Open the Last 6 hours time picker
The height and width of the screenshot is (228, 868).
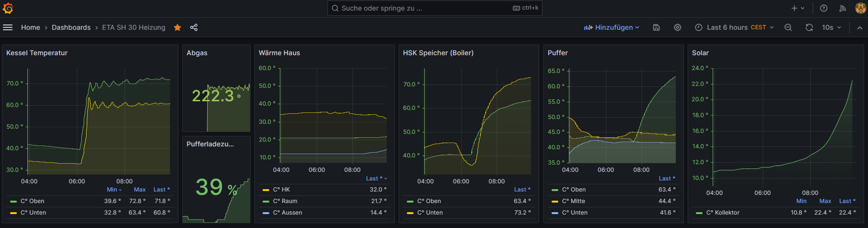pos(734,27)
